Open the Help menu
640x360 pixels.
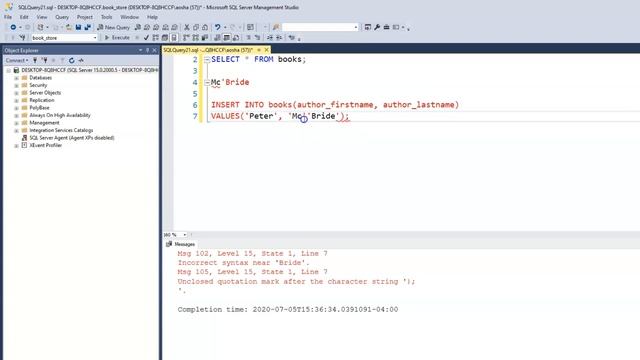tap(152, 17)
